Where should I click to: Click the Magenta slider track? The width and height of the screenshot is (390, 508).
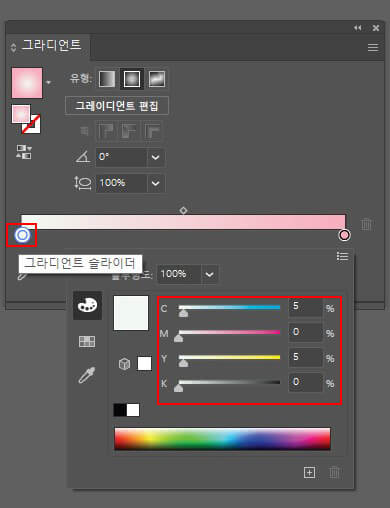(229, 332)
